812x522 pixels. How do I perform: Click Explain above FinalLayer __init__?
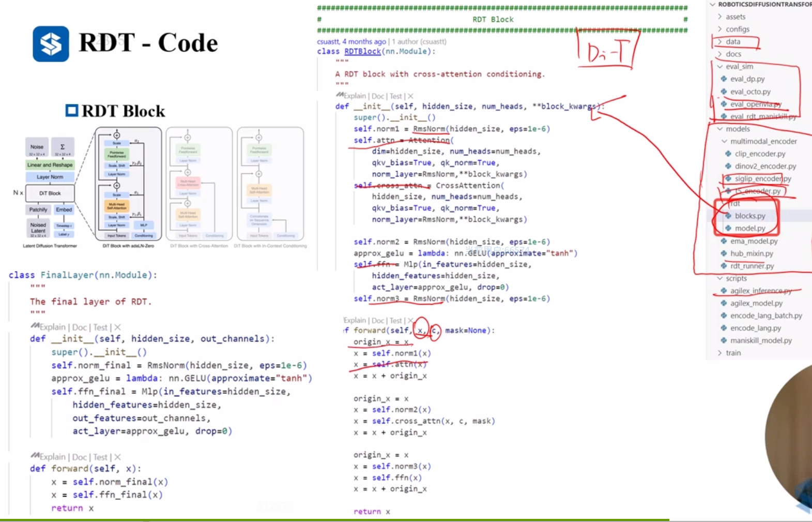tap(53, 327)
